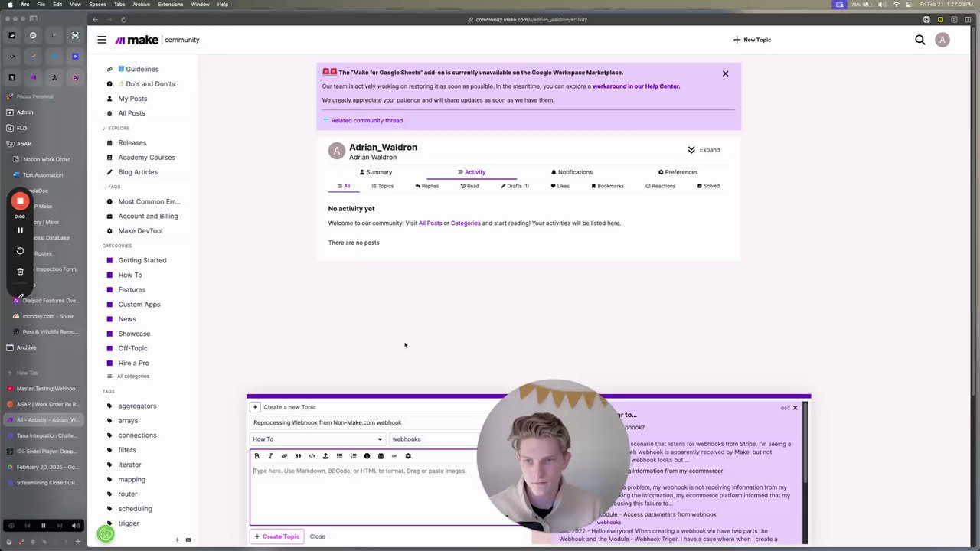The width and height of the screenshot is (980, 551).
Task: Select the Likes activity filter
Action: (560, 186)
